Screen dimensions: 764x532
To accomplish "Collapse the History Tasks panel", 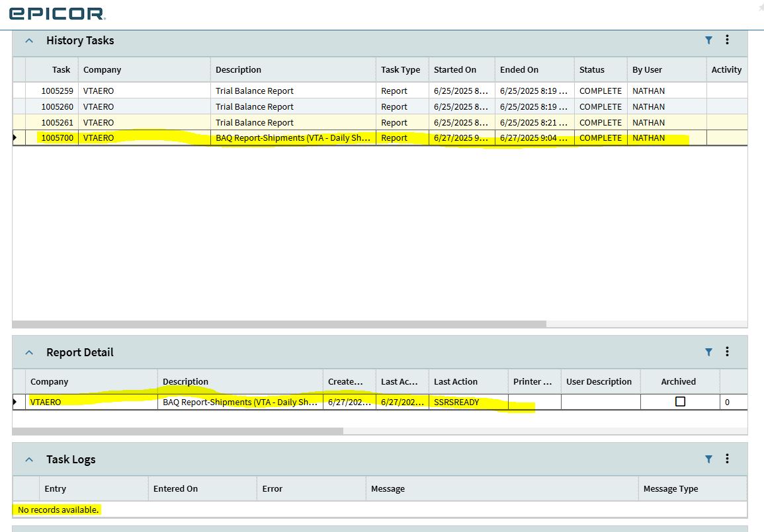I will (x=29, y=40).
